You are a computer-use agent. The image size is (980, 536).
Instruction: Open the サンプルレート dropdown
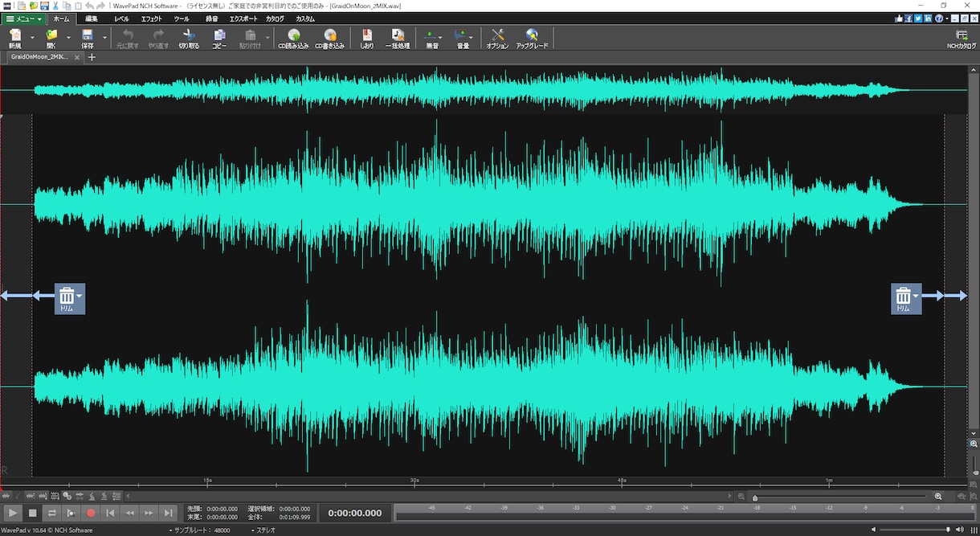(x=201, y=530)
